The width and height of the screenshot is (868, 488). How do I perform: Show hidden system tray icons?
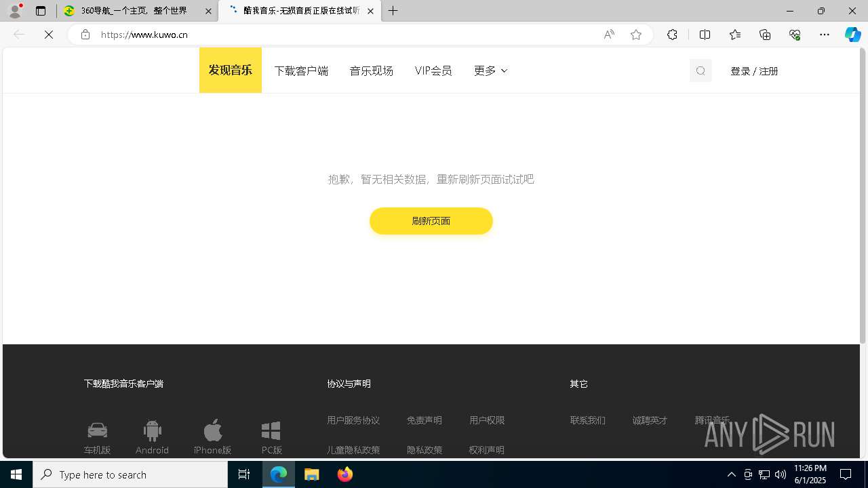pyautogui.click(x=731, y=474)
